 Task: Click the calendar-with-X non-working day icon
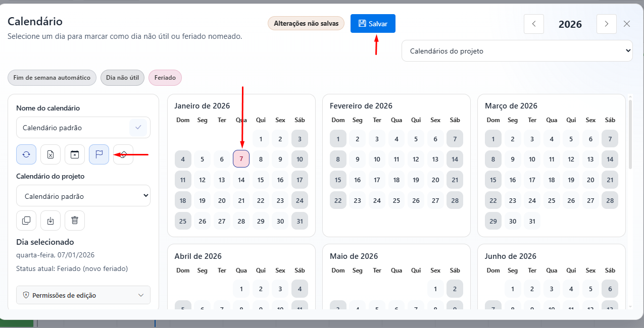(x=75, y=154)
